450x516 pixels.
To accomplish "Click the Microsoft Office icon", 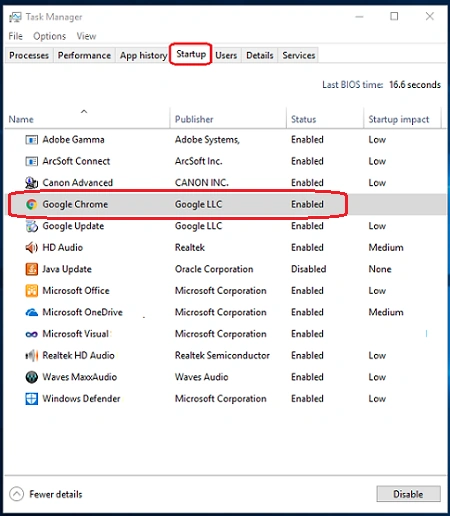I will 32,291.
